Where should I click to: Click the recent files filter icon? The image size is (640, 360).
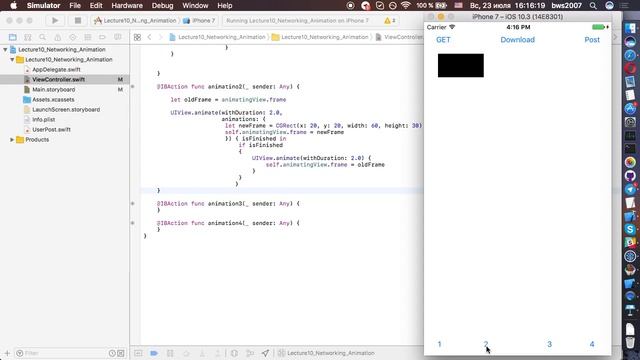(112, 353)
